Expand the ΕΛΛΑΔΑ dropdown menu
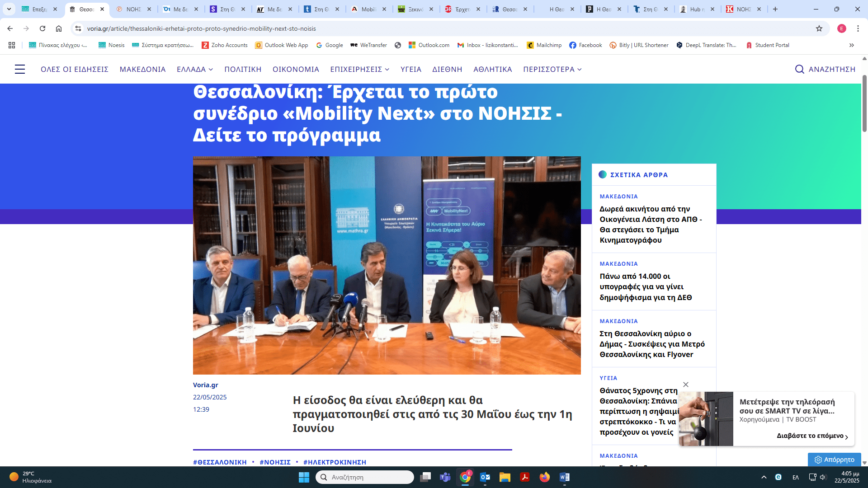Viewport: 868px width, 488px height. 195,69
